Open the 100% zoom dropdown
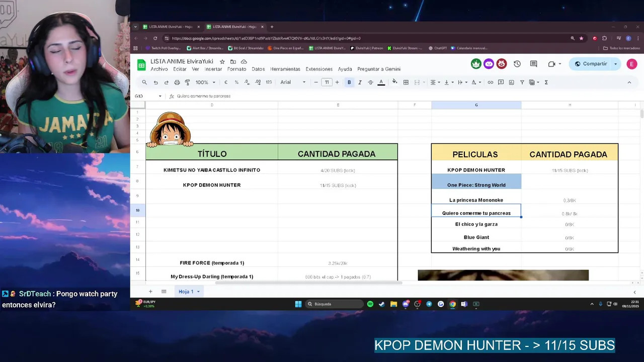This screenshot has height=362, width=644. [x=205, y=82]
